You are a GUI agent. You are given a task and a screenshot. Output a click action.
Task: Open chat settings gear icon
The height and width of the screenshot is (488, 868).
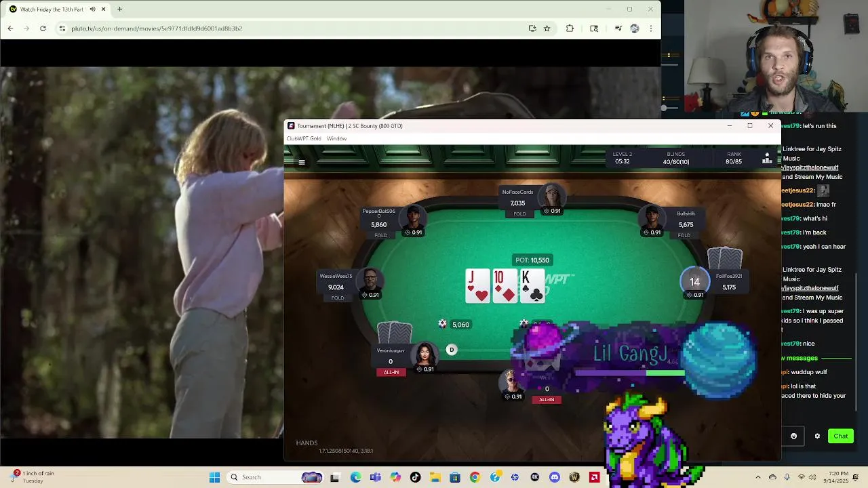(817, 436)
